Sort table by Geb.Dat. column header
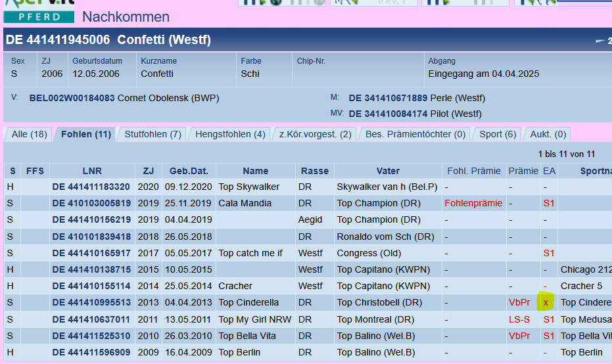This screenshot has height=364, width=612. point(188,171)
